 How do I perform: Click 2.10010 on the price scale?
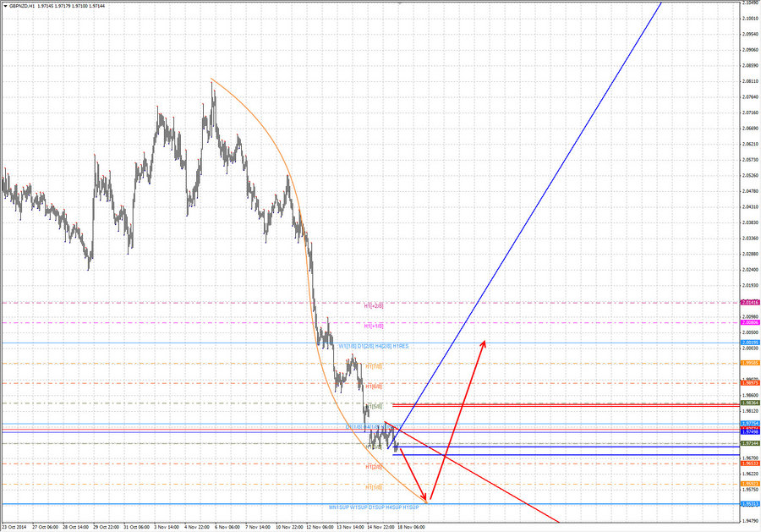(750, 19)
